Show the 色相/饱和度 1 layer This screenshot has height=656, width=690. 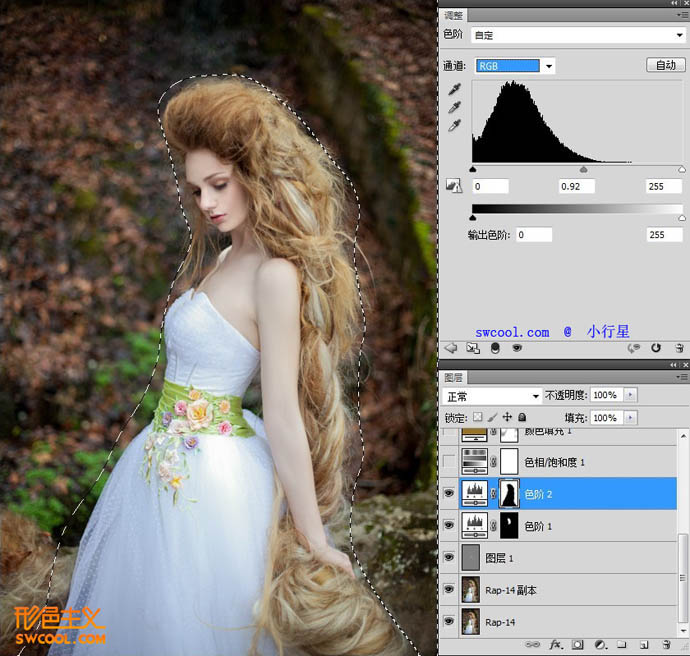[x=449, y=461]
